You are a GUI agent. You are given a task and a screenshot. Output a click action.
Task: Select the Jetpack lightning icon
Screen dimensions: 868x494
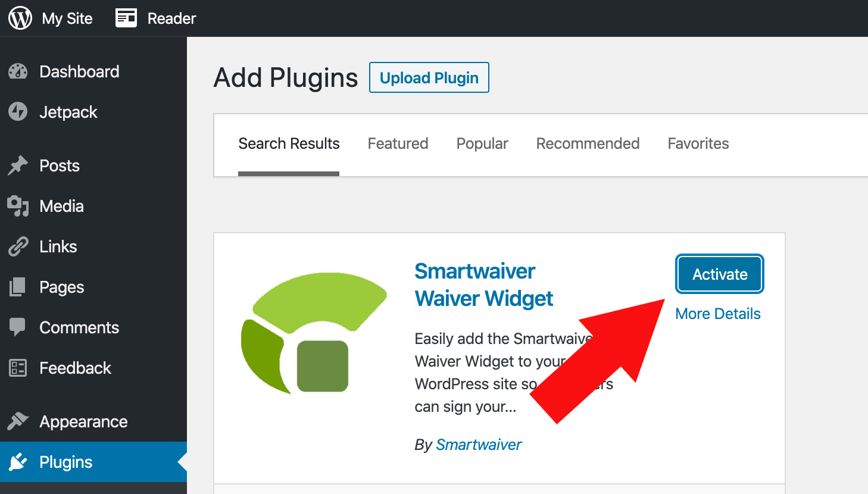tap(18, 112)
